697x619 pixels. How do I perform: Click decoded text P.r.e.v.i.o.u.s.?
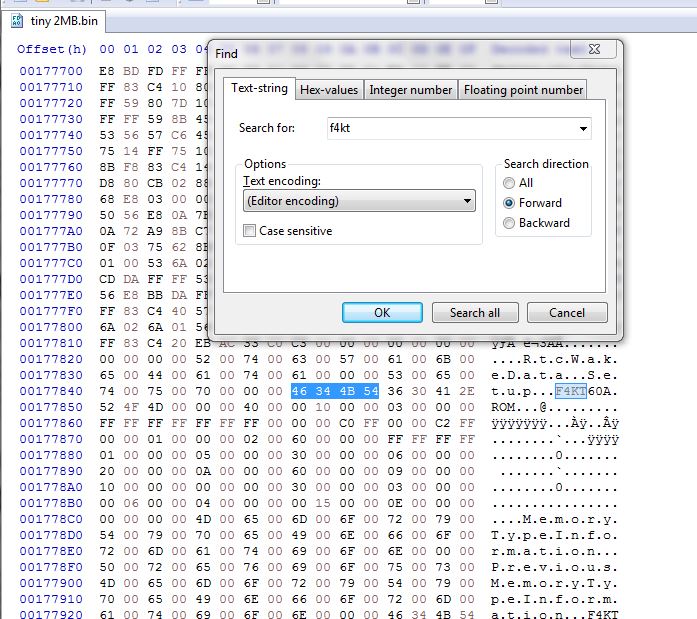click(x=554, y=567)
